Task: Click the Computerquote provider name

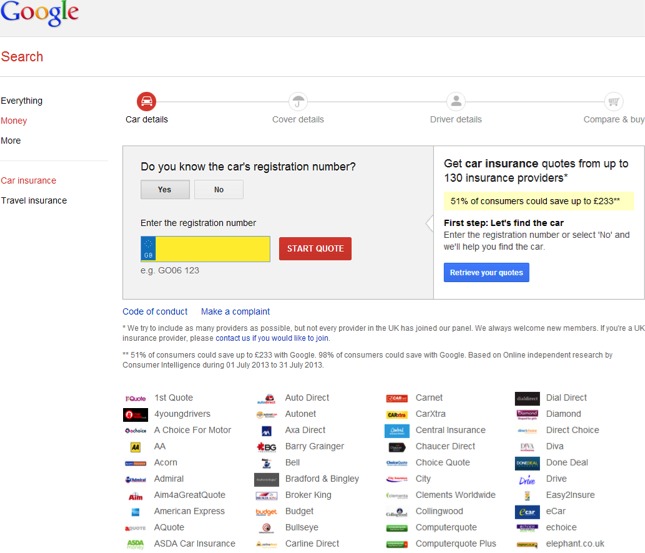Action: [x=446, y=527]
